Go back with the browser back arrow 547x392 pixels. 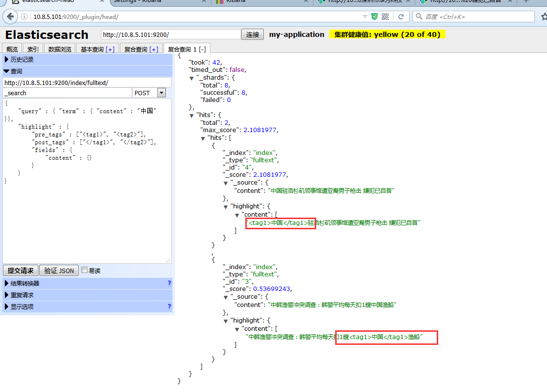click(x=11, y=17)
